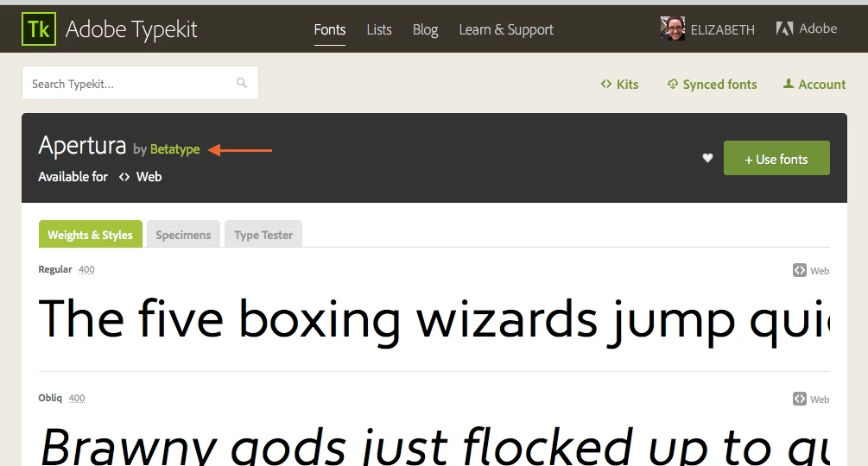Focus the Search Typekit field
This screenshot has width=868, height=466.
[140, 83]
